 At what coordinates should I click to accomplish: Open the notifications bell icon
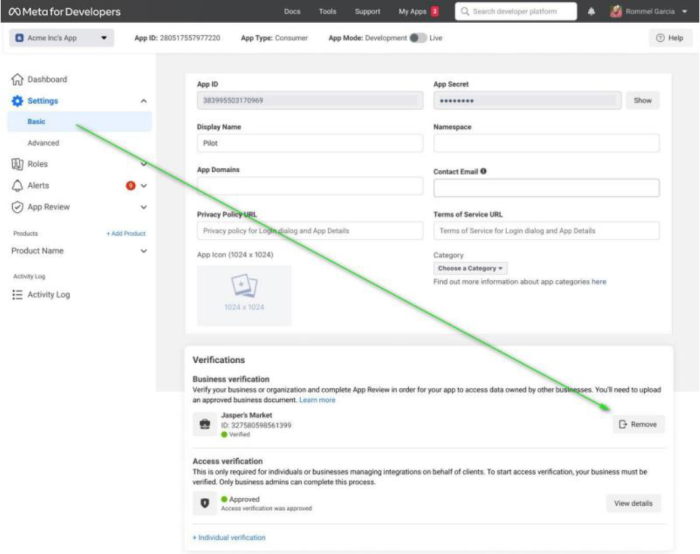pos(591,12)
